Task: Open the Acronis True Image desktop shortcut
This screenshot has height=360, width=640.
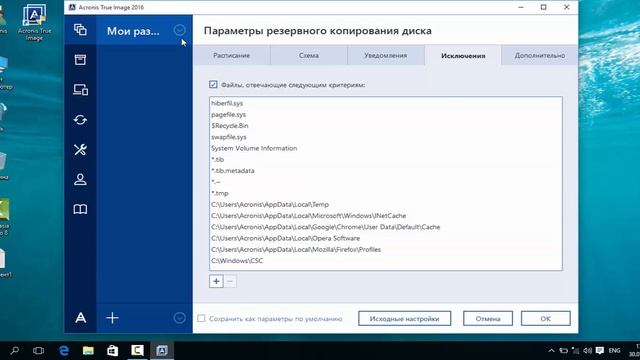Action: coord(34,21)
